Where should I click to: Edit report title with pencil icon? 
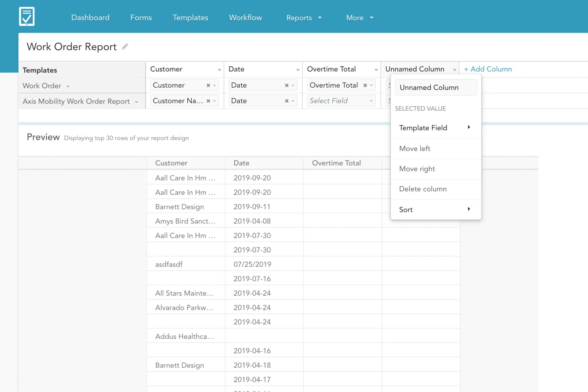coord(125,47)
